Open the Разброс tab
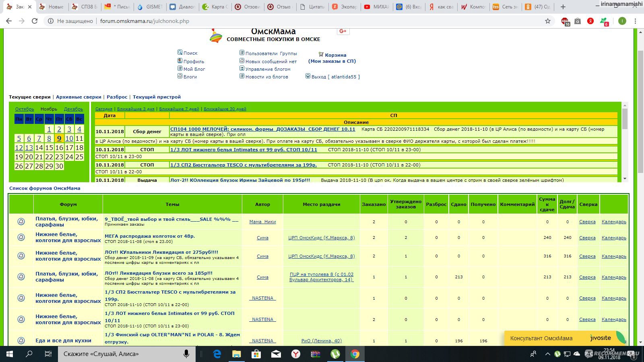644x362 pixels. pyautogui.click(x=117, y=97)
